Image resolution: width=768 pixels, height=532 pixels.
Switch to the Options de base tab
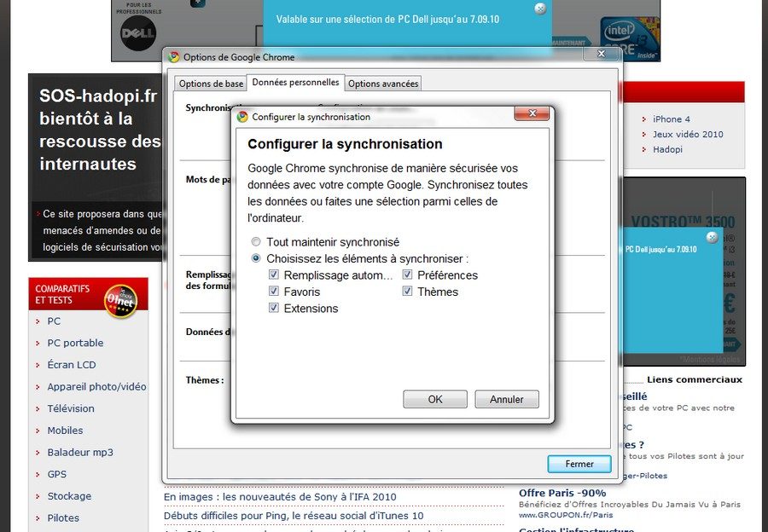tap(211, 84)
